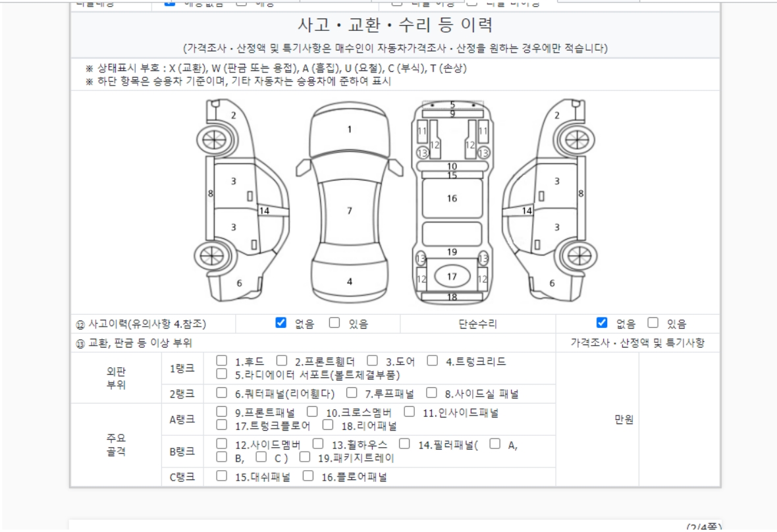Check the 7.루프패널 checkbox

[x=352, y=393]
